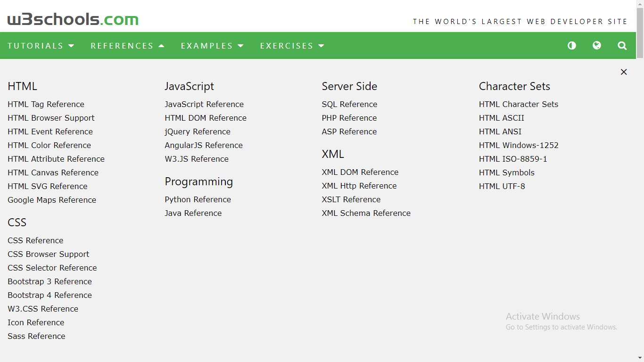This screenshot has width=644, height=362.
Task: Open the search magnifier icon
Action: click(622, 46)
